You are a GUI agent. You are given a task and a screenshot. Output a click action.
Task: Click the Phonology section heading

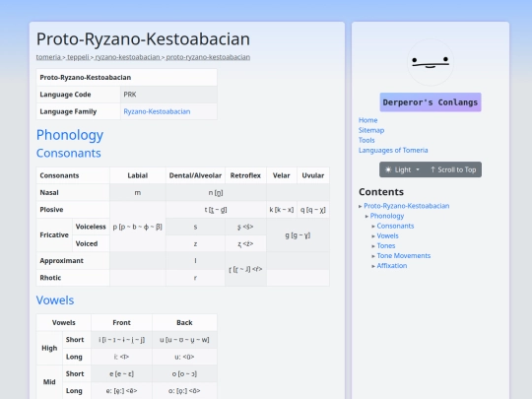[x=70, y=135]
